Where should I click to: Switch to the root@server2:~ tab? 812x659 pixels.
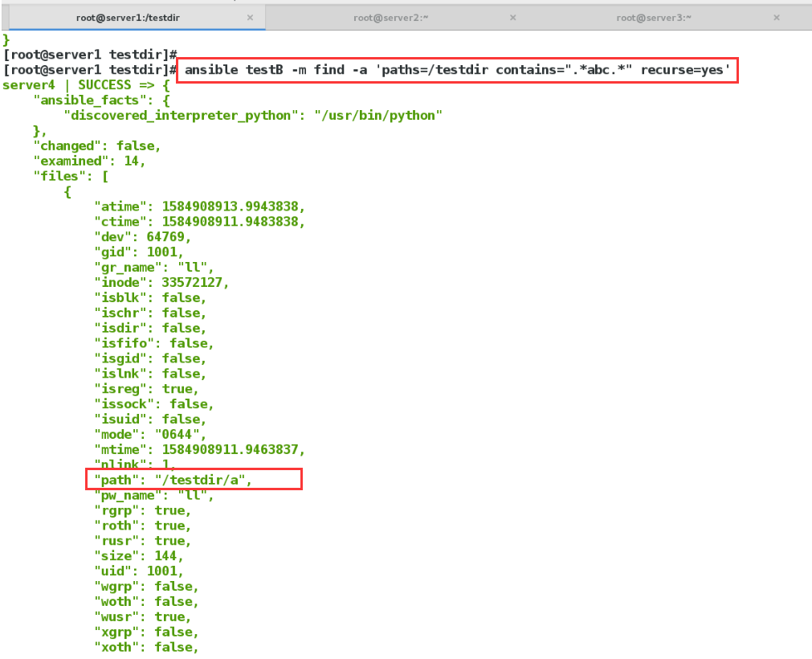390,18
